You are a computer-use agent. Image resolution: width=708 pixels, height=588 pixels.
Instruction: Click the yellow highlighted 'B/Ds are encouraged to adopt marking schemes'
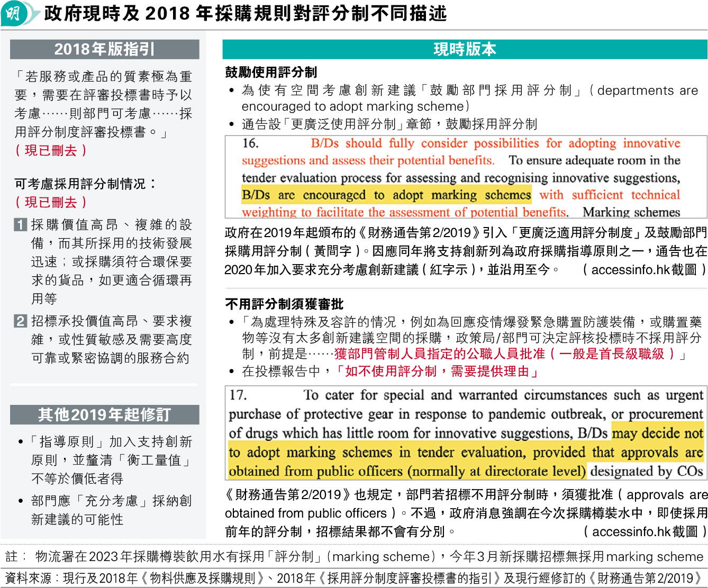coord(386,195)
